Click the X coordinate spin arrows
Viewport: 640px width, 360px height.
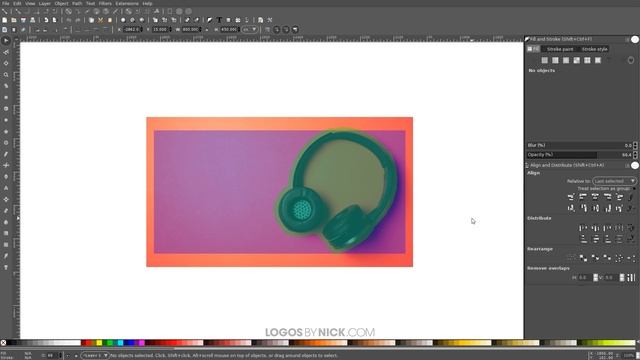(x=142, y=29)
